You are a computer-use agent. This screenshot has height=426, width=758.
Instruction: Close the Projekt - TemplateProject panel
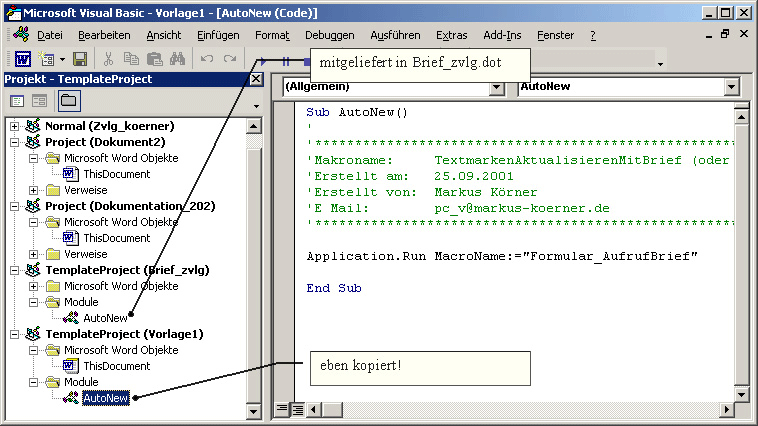256,79
